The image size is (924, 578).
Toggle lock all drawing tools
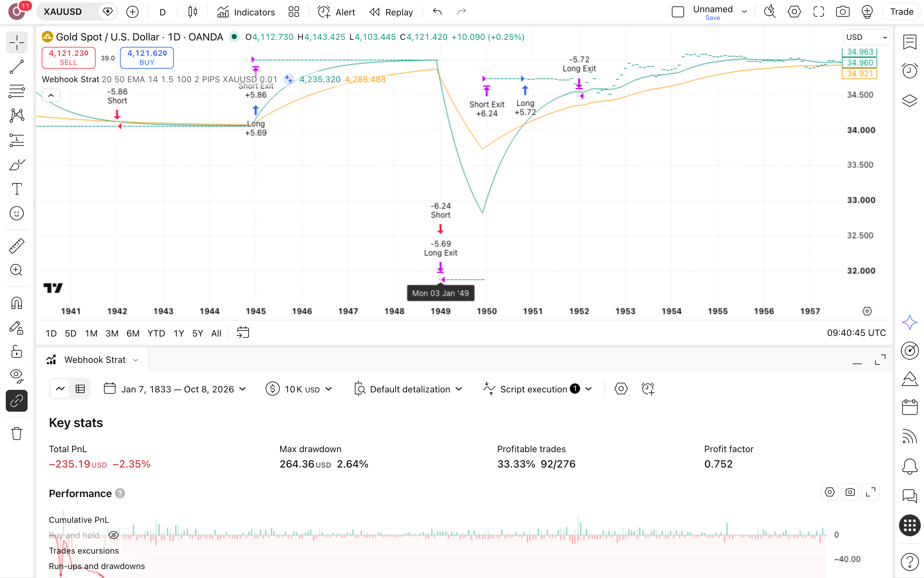(x=16, y=352)
